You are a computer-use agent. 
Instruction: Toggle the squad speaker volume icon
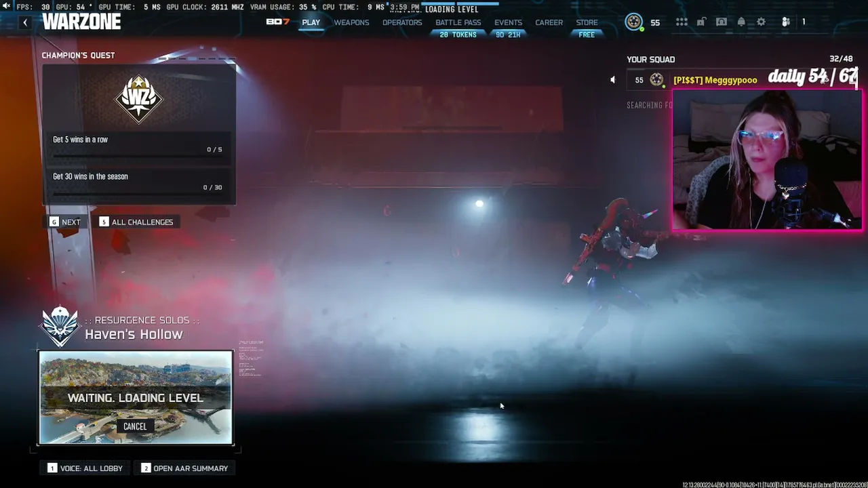coord(612,80)
